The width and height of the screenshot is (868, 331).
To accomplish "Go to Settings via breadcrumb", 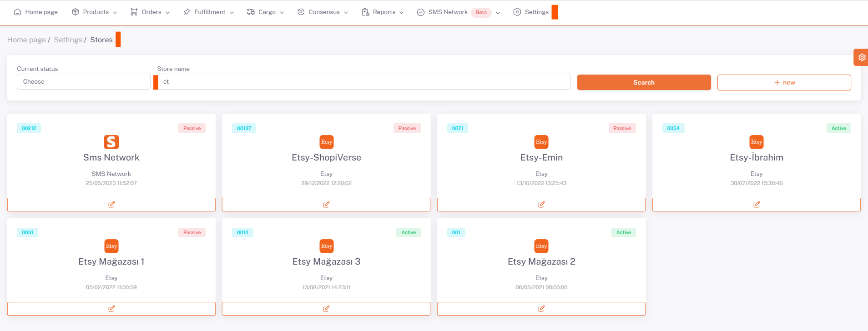I will [x=68, y=40].
